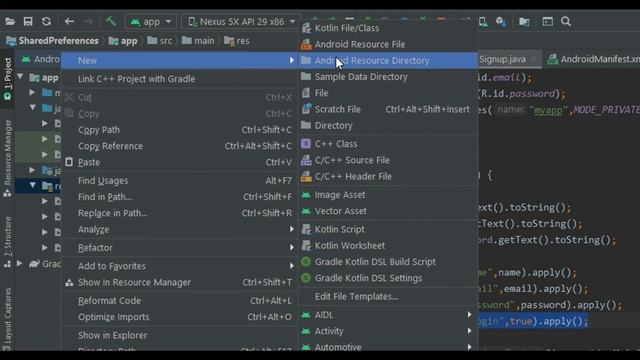Select Scratch File in the New submenu
Screen dimensions: 640x360
point(388,109)
